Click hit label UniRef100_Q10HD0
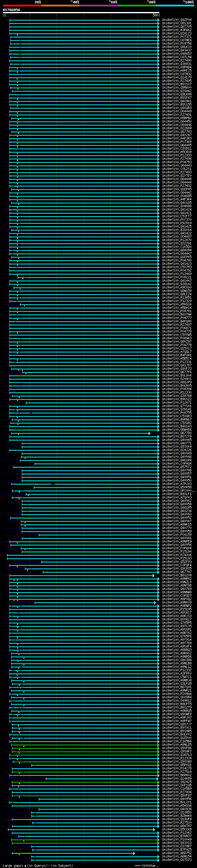 177,812
